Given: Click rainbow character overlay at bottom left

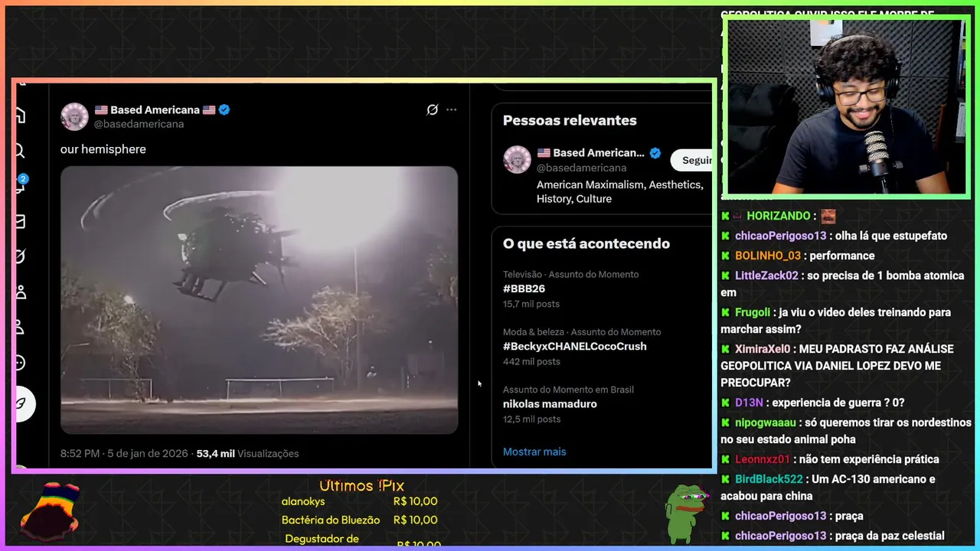Looking at the screenshot, I should pos(49,510).
